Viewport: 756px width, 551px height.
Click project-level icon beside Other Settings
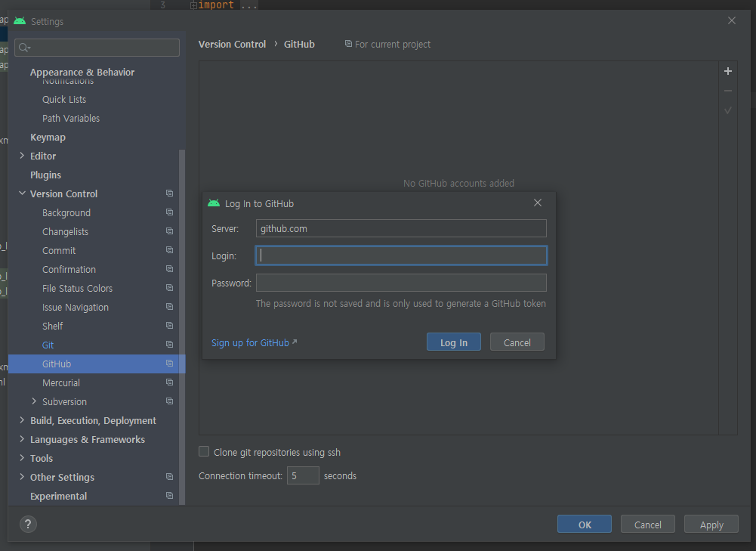(169, 477)
